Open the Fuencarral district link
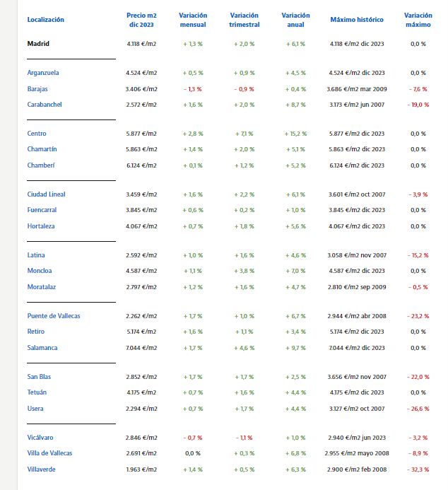 tap(42, 210)
